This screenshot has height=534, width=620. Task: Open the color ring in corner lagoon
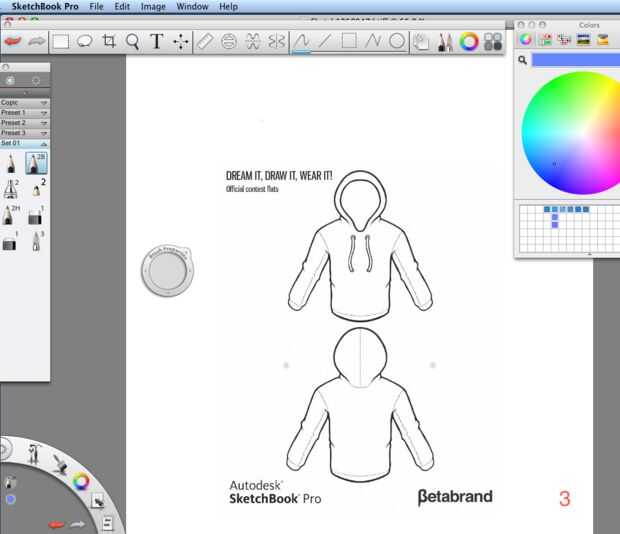pos(81,481)
